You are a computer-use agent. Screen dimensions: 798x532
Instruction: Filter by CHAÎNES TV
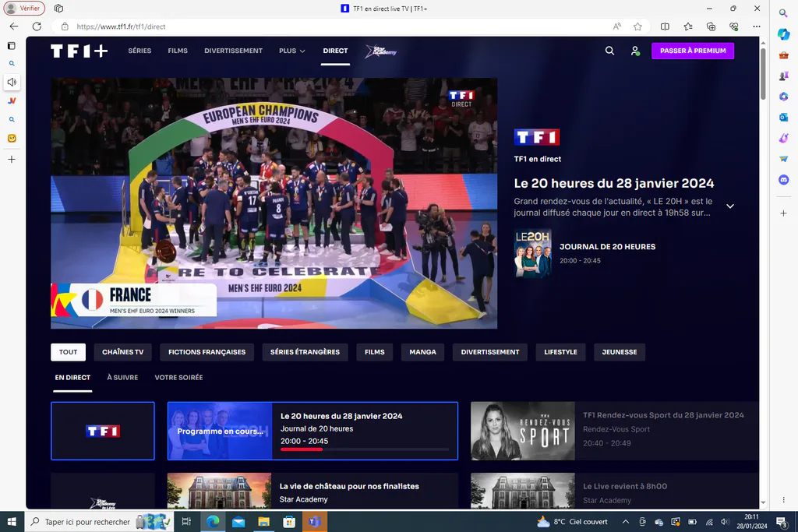(122, 352)
